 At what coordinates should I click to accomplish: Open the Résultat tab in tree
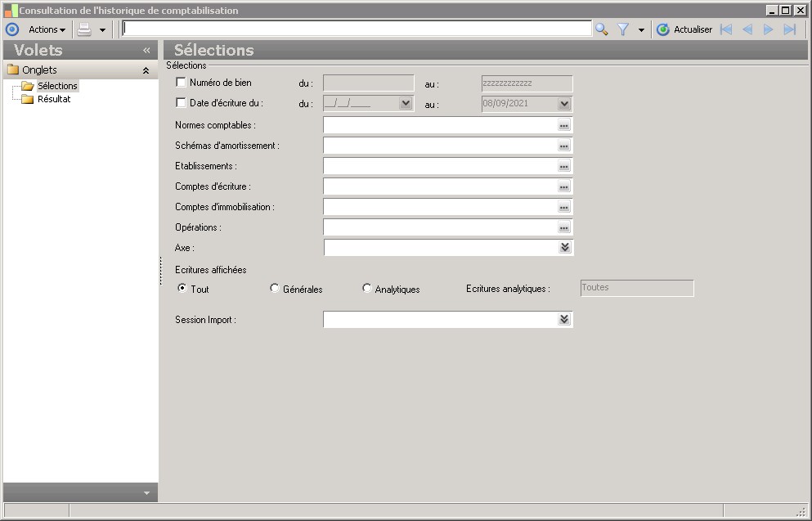pyautogui.click(x=54, y=99)
